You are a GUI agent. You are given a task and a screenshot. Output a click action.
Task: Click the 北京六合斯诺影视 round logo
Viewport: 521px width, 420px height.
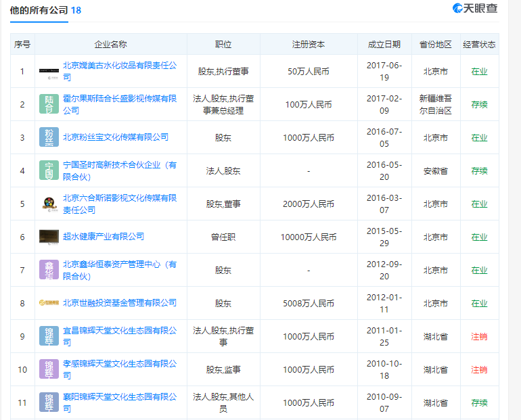point(49,204)
